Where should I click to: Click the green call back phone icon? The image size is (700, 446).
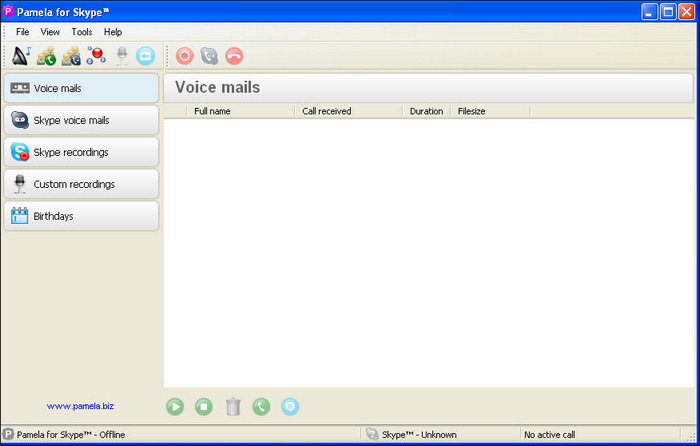(x=261, y=407)
